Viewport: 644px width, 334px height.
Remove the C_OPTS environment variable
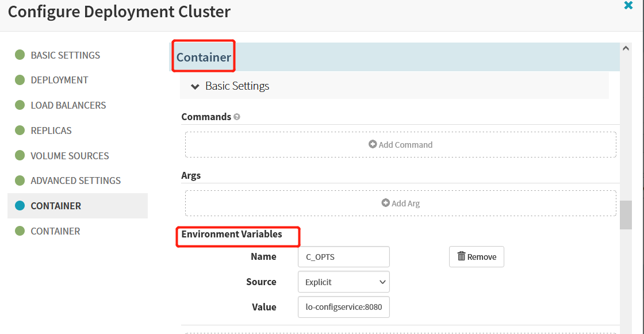[477, 257]
